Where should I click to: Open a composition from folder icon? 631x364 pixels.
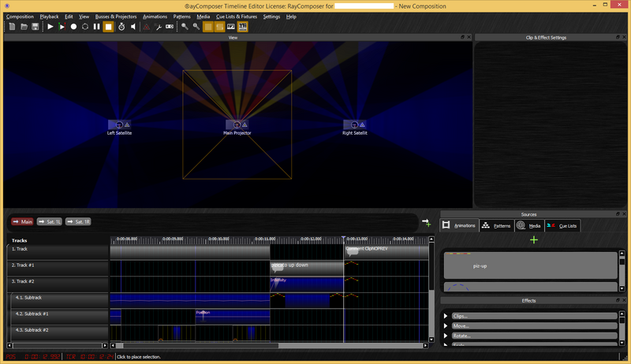click(x=24, y=27)
